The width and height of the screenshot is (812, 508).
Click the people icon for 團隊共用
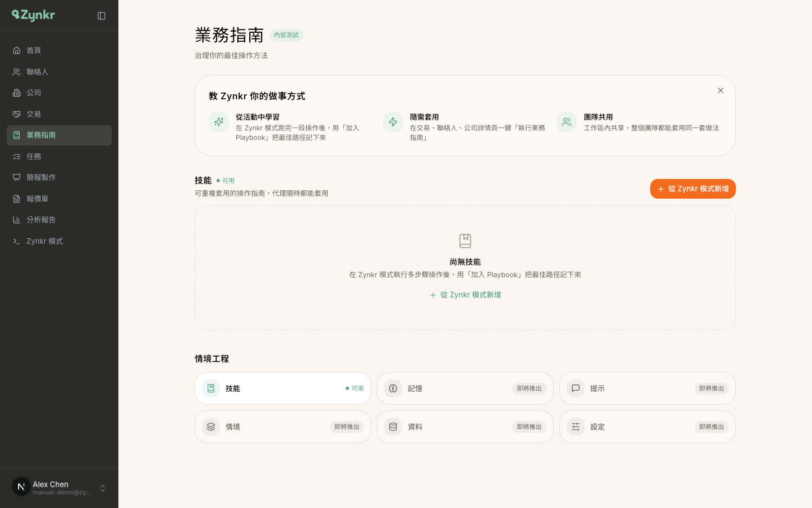click(567, 122)
